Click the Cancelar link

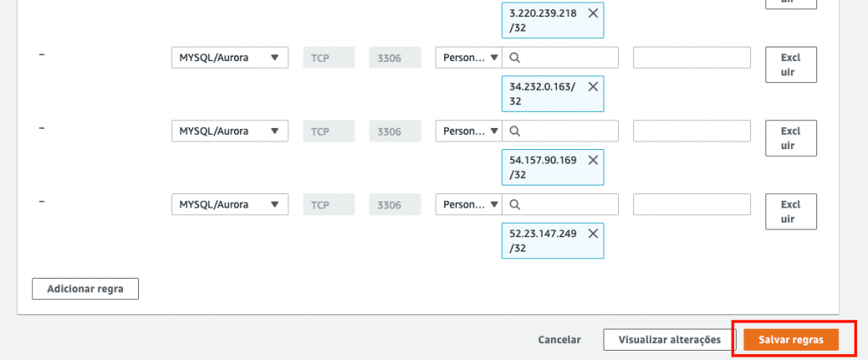pyautogui.click(x=559, y=340)
